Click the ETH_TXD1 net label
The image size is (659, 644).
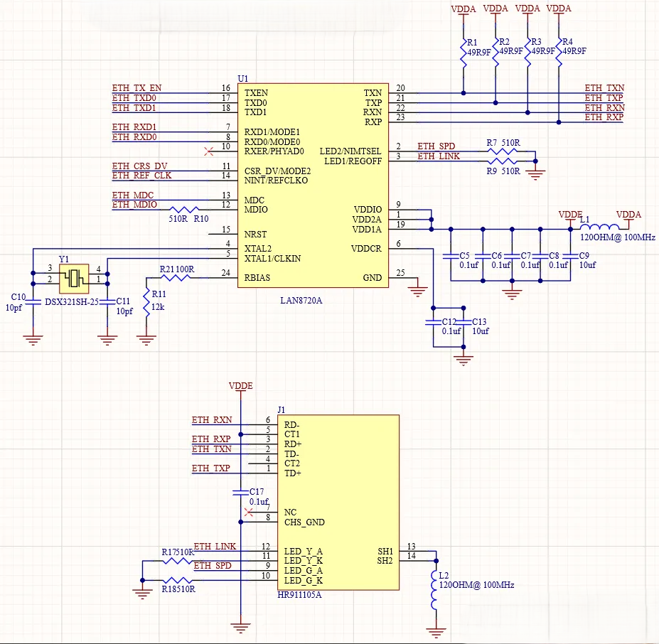pyautogui.click(x=134, y=107)
